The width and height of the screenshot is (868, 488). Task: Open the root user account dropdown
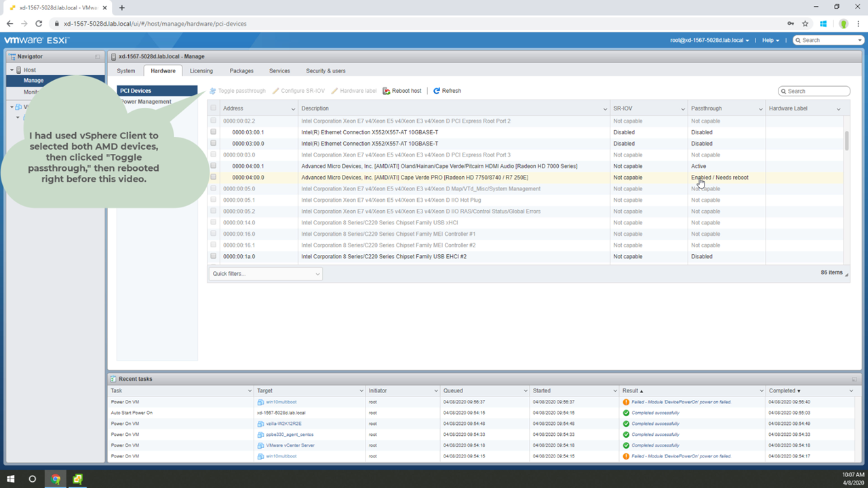(x=709, y=41)
